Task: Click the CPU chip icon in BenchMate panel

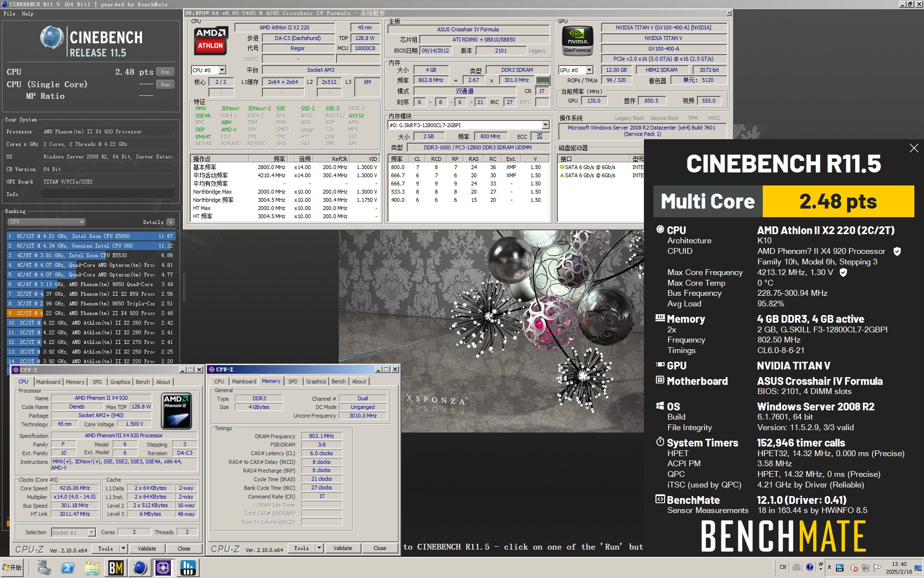Action: 660,230
